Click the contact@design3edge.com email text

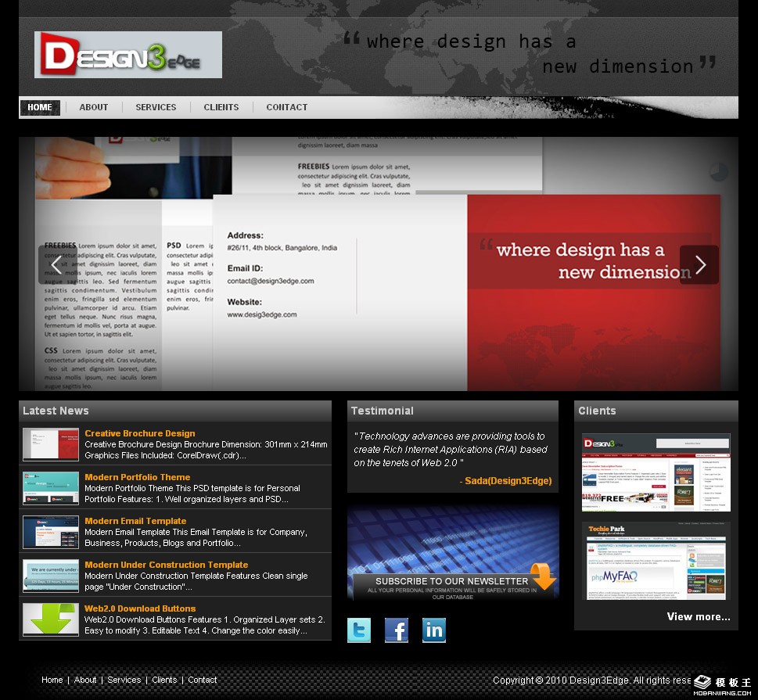point(271,281)
